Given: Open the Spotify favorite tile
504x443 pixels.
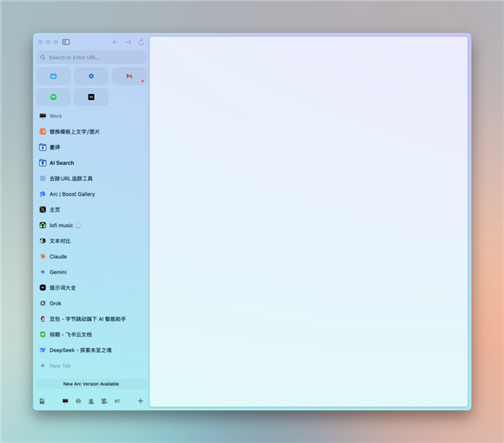Looking at the screenshot, I should point(53,98).
